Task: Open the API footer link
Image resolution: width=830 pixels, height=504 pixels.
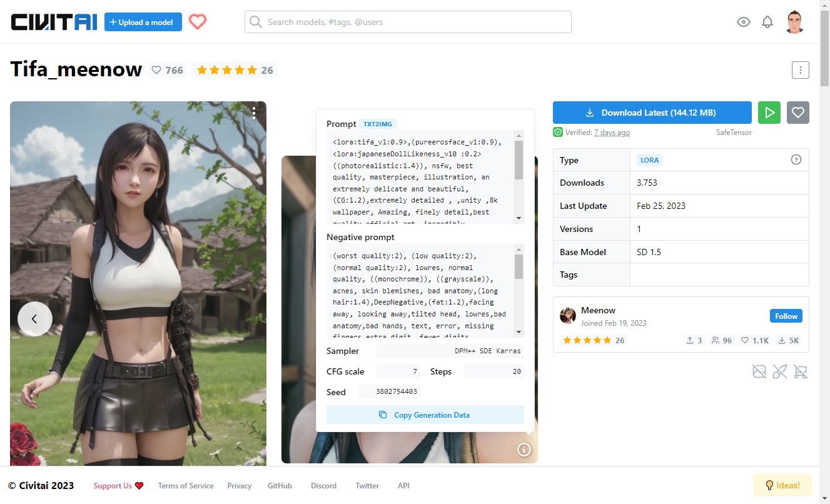Action: [x=403, y=486]
